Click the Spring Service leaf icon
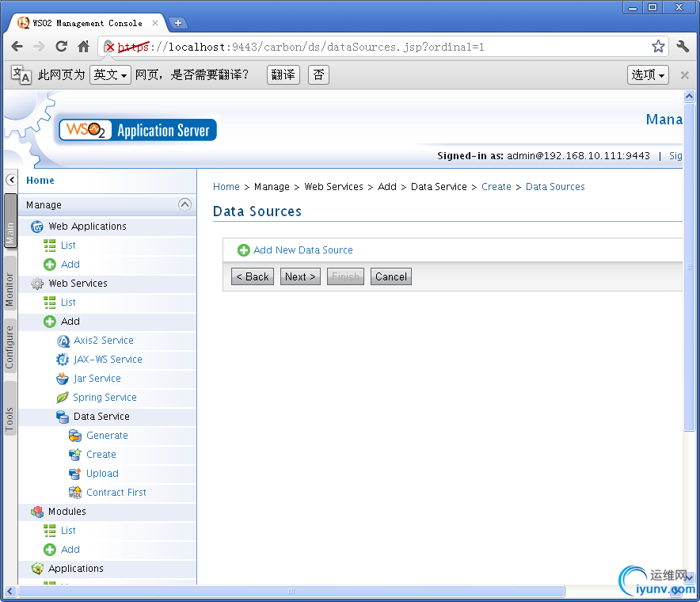Image resolution: width=700 pixels, height=602 pixels. [63, 398]
